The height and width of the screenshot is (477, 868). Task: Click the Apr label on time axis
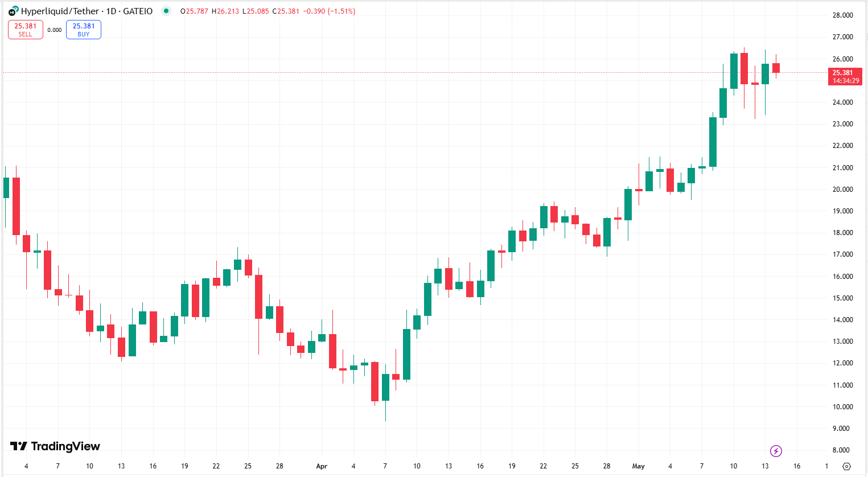(322, 466)
